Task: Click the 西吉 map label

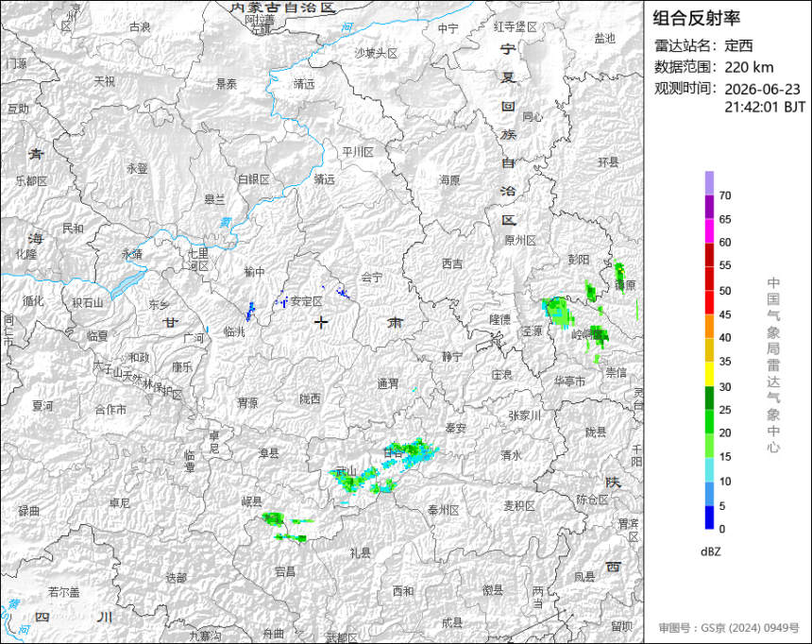Action: pos(452,263)
